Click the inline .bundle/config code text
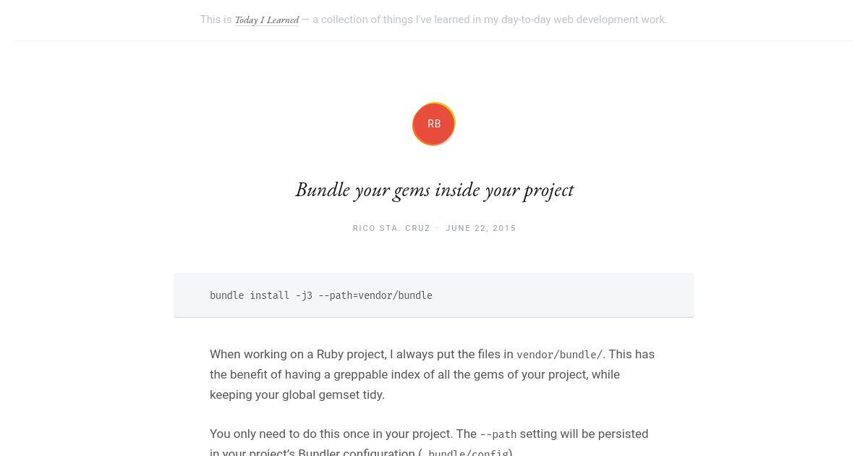 [468, 452]
